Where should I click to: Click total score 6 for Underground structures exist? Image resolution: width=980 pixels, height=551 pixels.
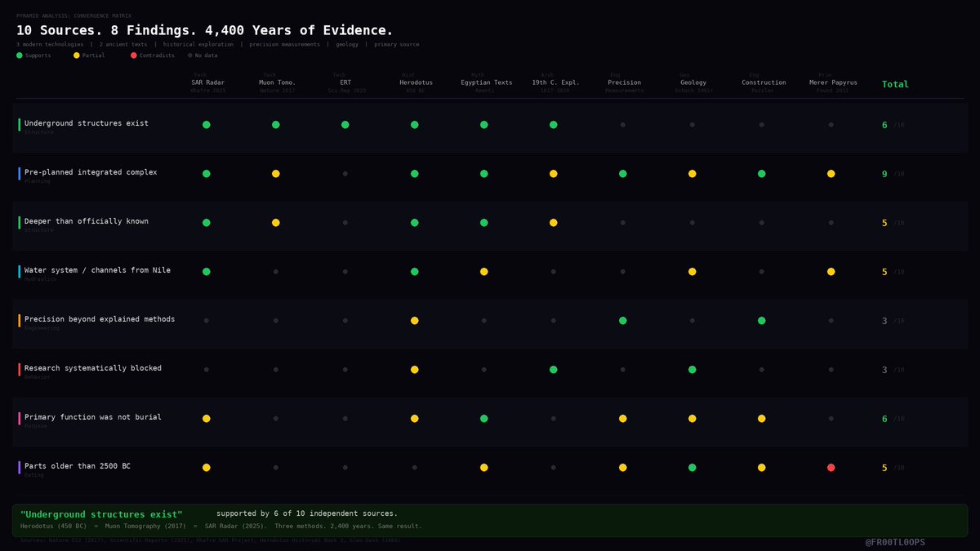(884, 125)
